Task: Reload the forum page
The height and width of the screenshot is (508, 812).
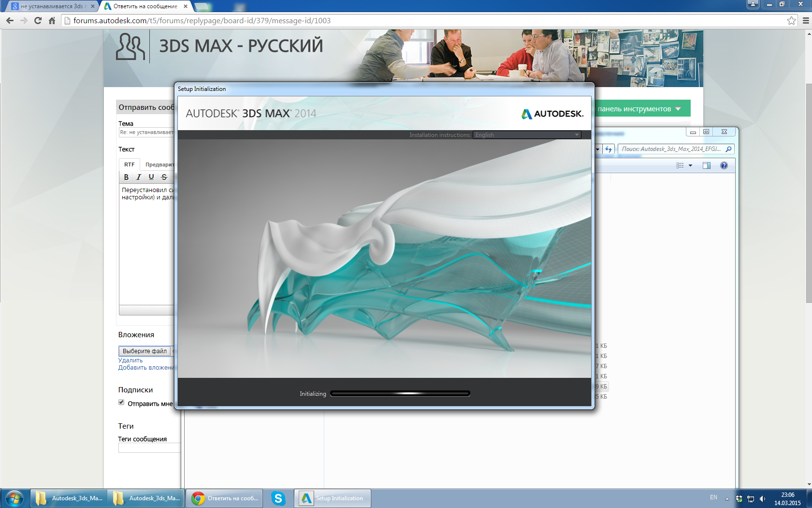Action: coord(38,20)
